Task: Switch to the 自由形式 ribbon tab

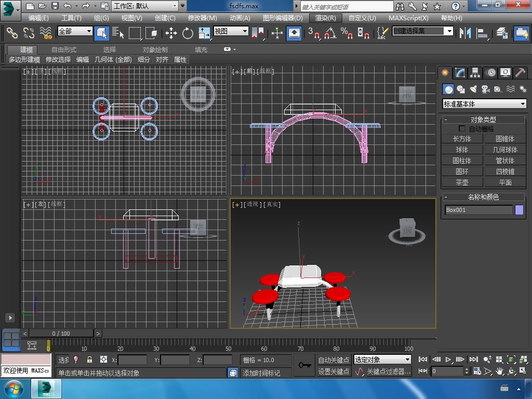Action: (x=64, y=49)
